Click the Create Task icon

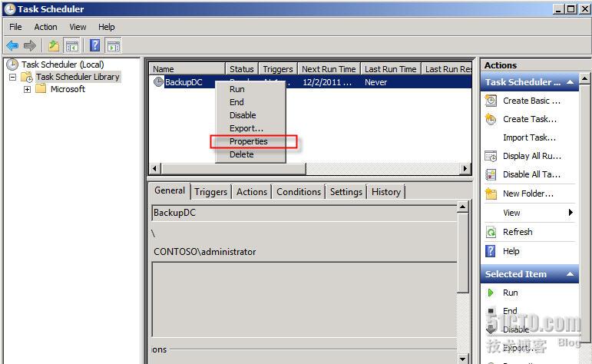pyautogui.click(x=491, y=119)
